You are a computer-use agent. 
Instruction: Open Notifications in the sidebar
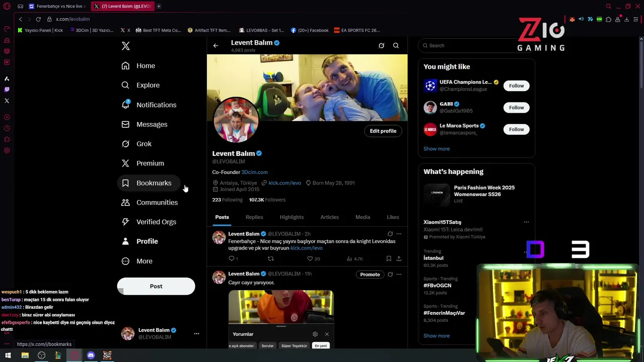[149, 105]
